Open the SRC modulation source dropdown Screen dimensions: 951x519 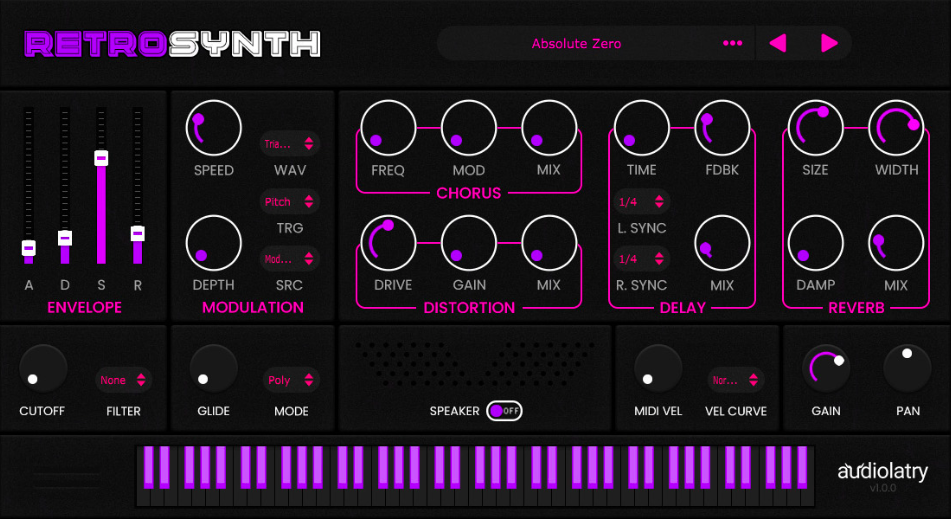tap(290, 259)
